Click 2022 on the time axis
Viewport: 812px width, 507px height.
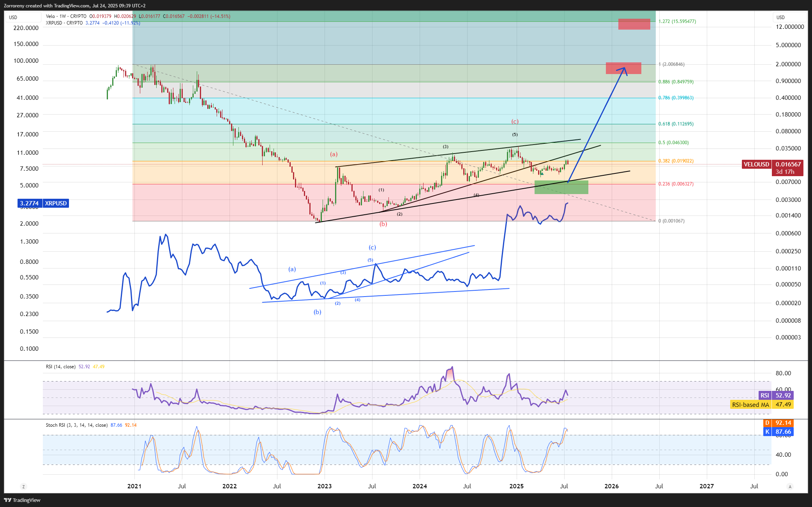click(x=229, y=486)
